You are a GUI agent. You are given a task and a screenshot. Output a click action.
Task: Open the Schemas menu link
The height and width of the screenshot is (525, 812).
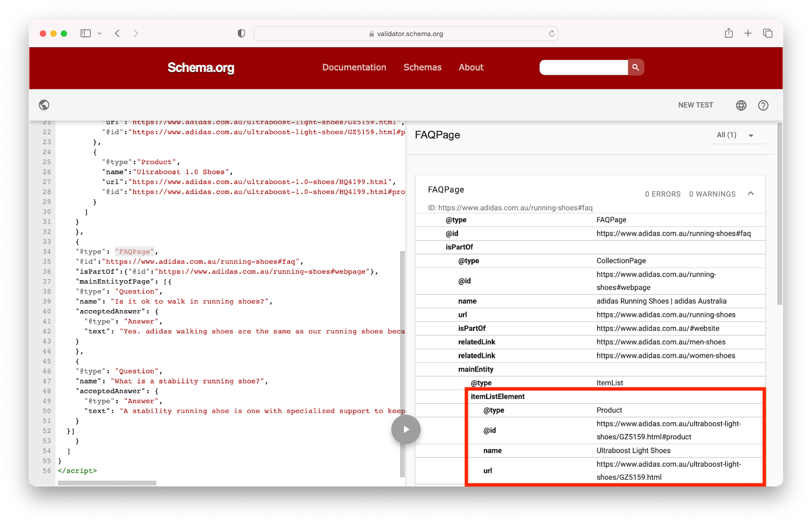(x=422, y=68)
